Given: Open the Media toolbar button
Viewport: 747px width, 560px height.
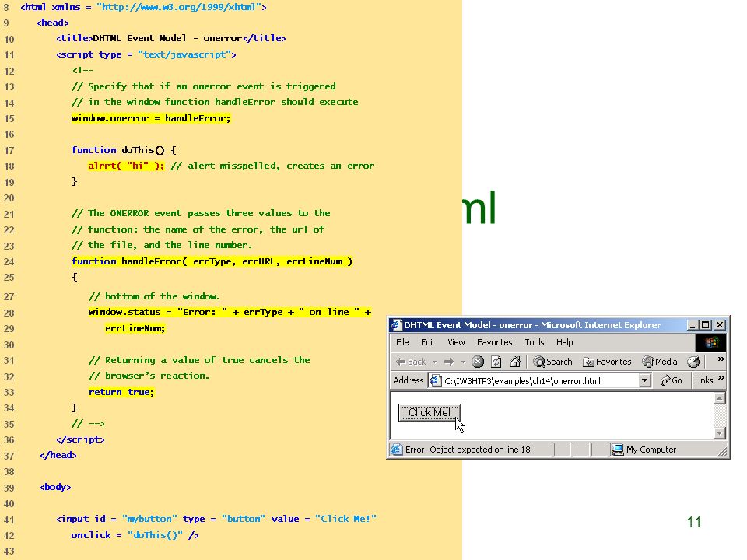Looking at the screenshot, I should coord(660,362).
